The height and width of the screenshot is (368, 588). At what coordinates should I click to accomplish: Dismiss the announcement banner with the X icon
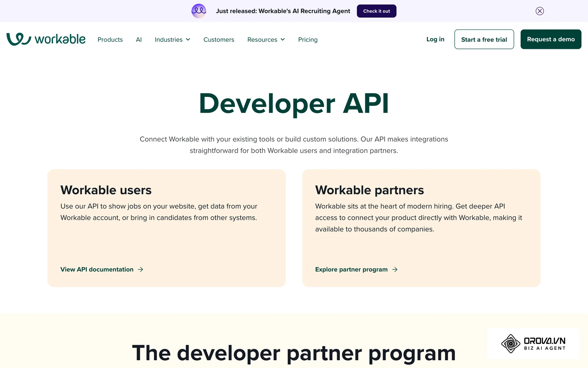(x=539, y=11)
